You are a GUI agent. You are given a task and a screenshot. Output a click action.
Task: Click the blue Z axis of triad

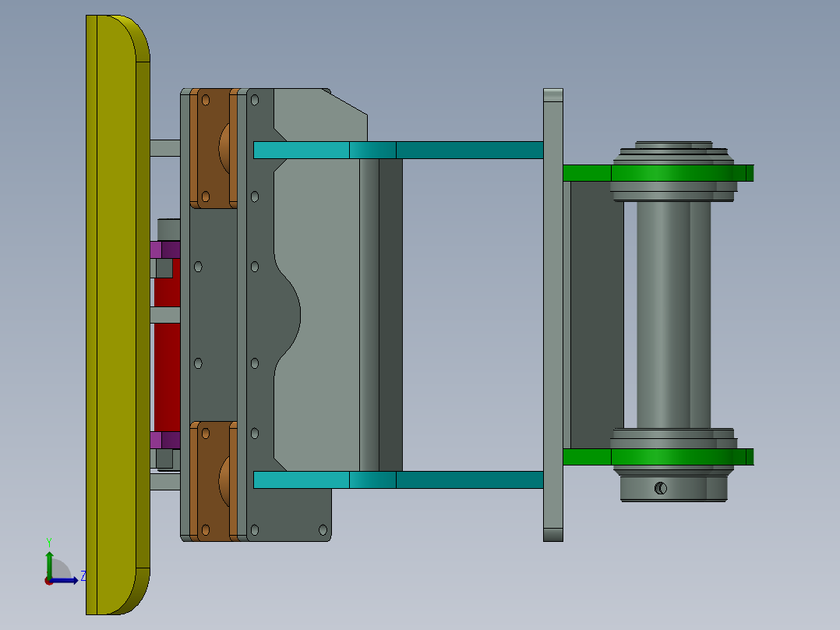click(65, 580)
